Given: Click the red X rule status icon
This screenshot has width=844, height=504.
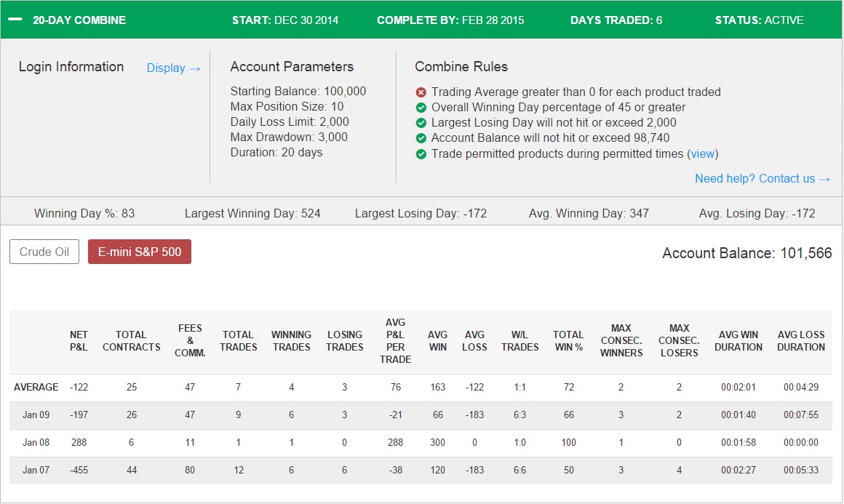Looking at the screenshot, I should click(x=421, y=92).
